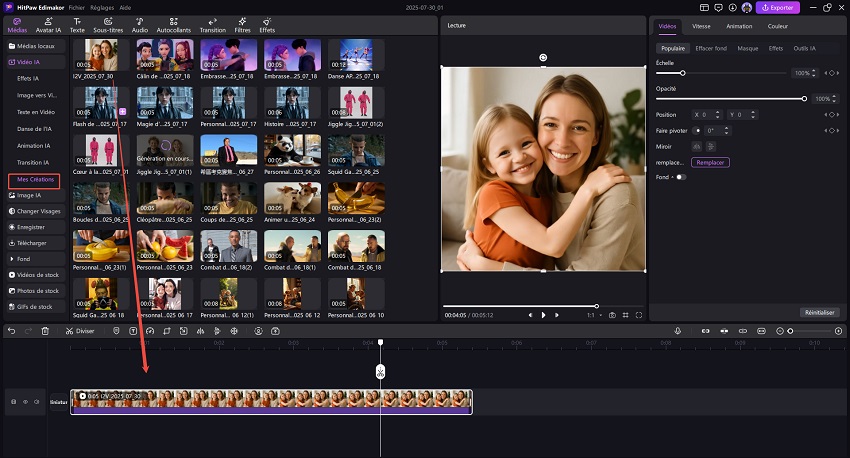850x458 pixels.
Task: Open the Autocollants stickers panel
Action: (x=173, y=25)
